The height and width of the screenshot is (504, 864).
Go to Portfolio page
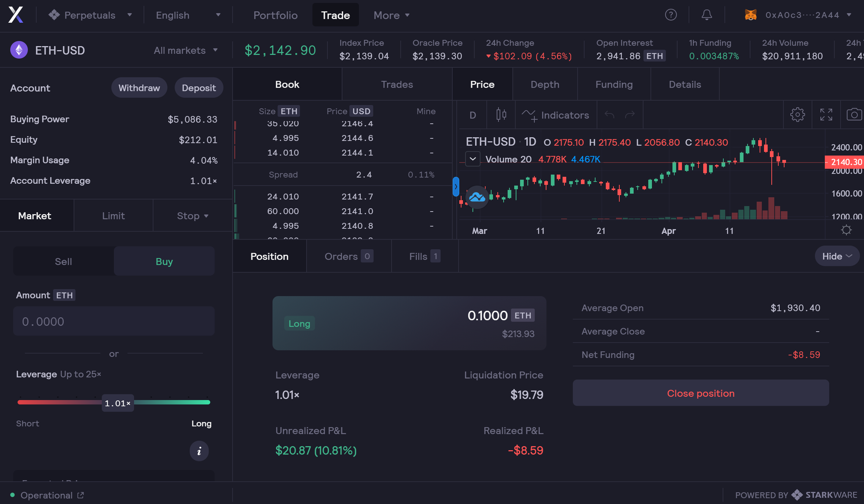click(x=275, y=15)
